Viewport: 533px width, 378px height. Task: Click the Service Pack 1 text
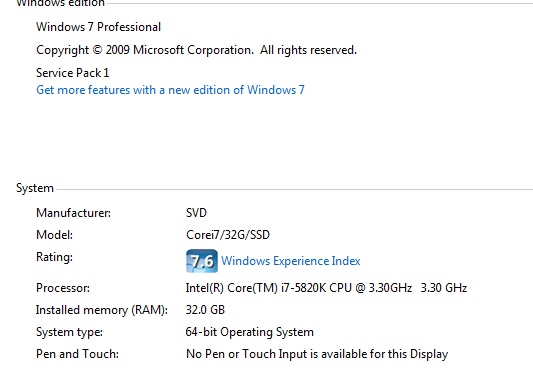[x=73, y=73]
